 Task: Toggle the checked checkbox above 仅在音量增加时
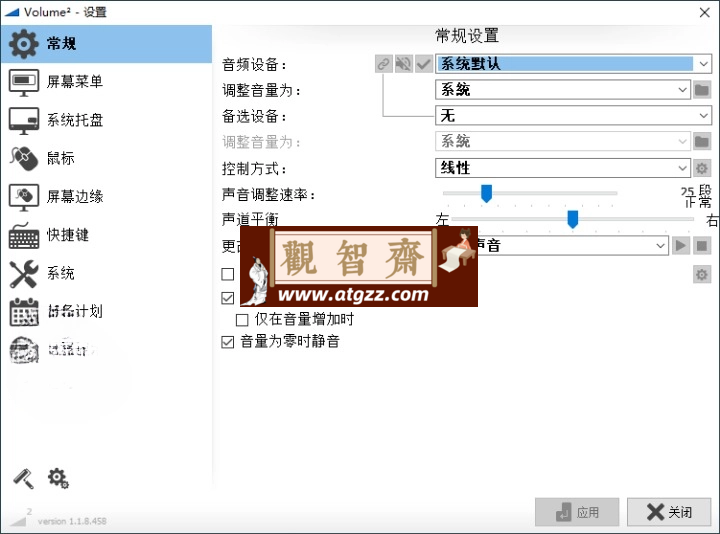tap(228, 298)
